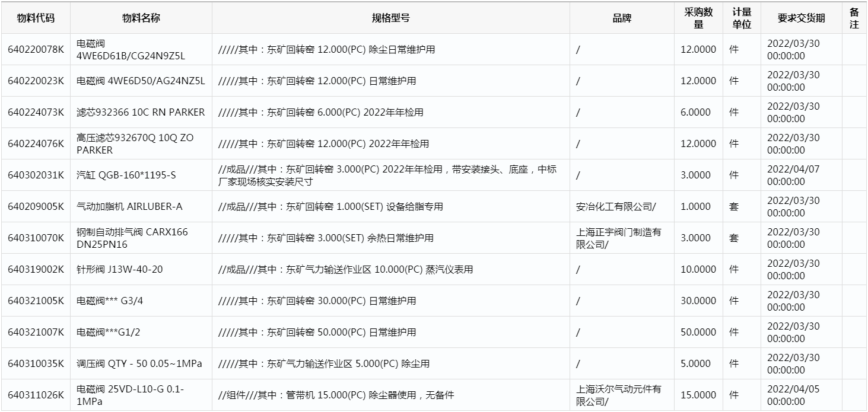868x412 pixels.
Task: Click material name 电磁阀 4WE6D50/AG24NZ5L
Action: [141, 81]
